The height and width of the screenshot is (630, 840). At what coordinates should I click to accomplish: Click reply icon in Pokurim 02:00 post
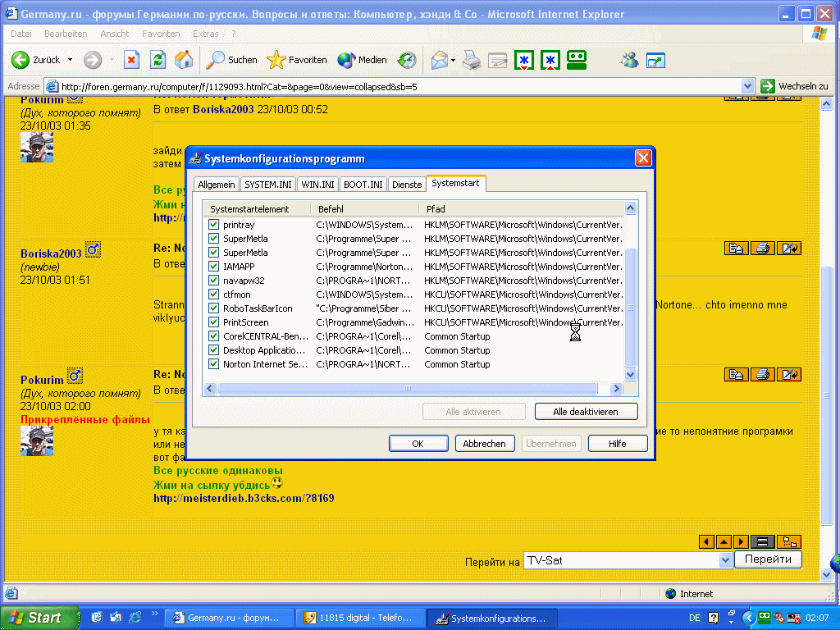pos(736,375)
